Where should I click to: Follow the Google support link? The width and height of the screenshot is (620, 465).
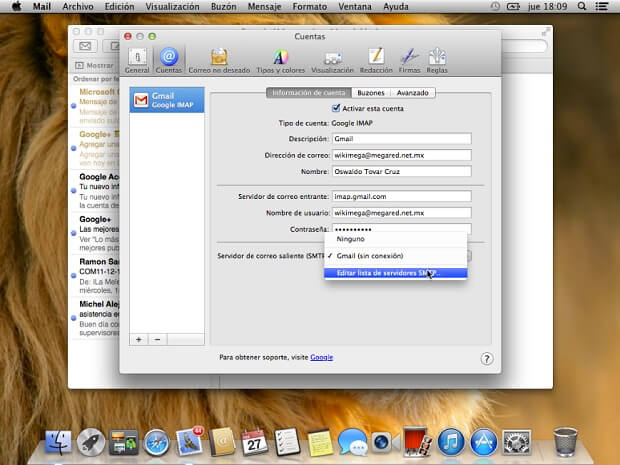coord(321,357)
